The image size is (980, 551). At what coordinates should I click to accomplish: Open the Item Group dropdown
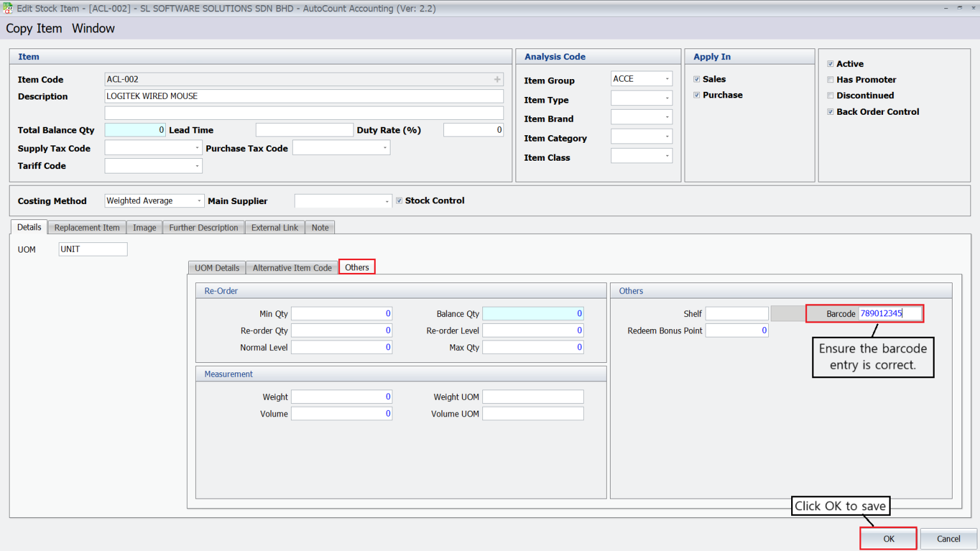(x=669, y=78)
